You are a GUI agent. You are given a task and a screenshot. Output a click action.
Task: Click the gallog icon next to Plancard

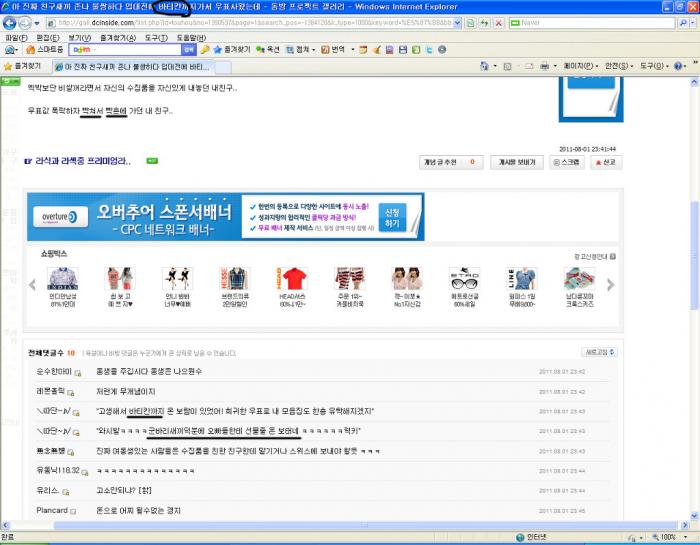point(74,511)
